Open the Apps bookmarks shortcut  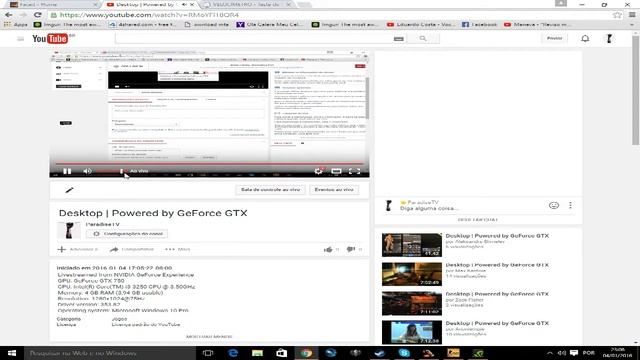click(x=16, y=24)
